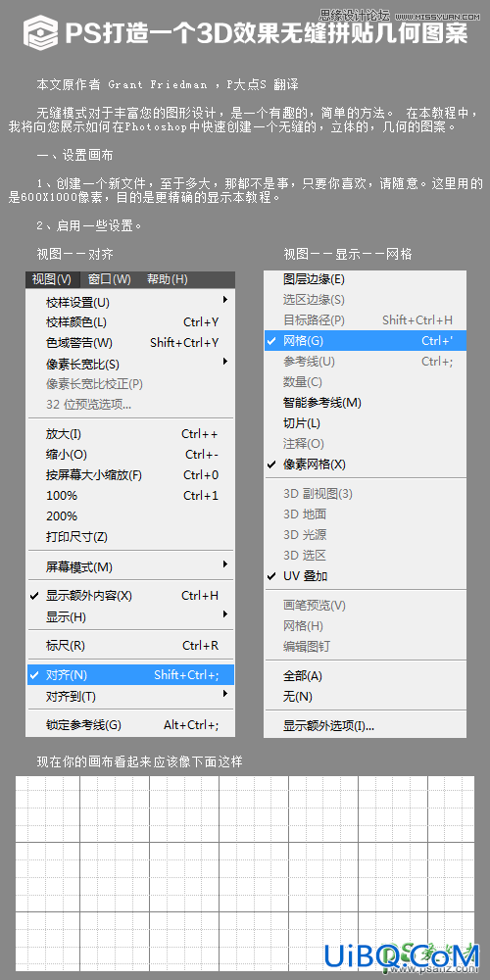Select 缩小(O) zoom out
The image size is (490, 980).
[130, 455]
